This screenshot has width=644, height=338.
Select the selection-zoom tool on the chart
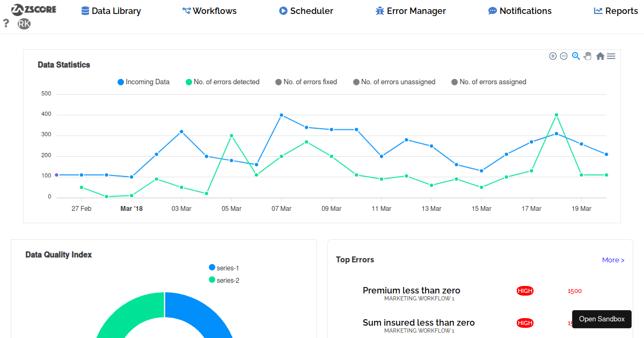point(576,56)
